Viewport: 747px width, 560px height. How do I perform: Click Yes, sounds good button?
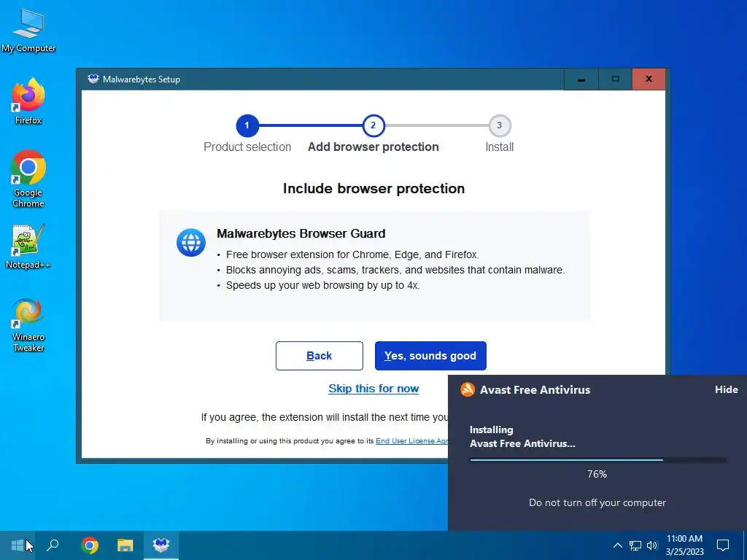pyautogui.click(x=430, y=356)
